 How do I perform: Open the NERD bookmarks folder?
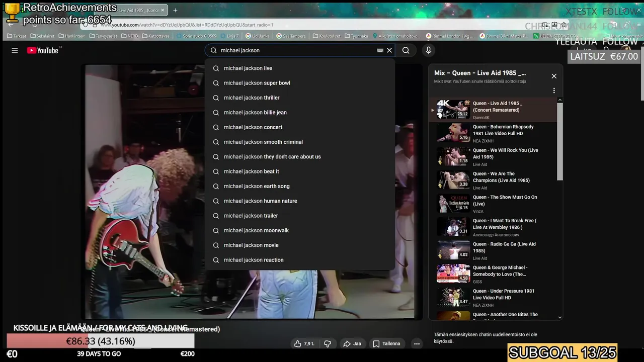click(130, 36)
